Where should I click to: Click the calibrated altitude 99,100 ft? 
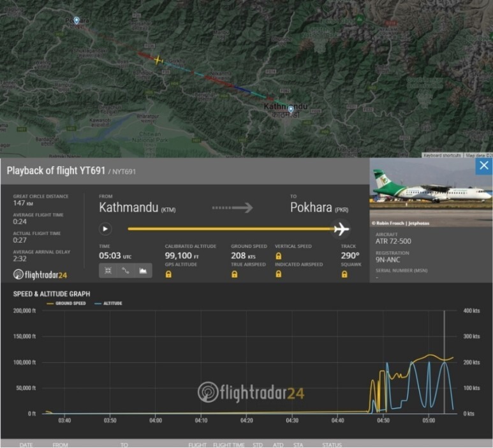(x=182, y=256)
